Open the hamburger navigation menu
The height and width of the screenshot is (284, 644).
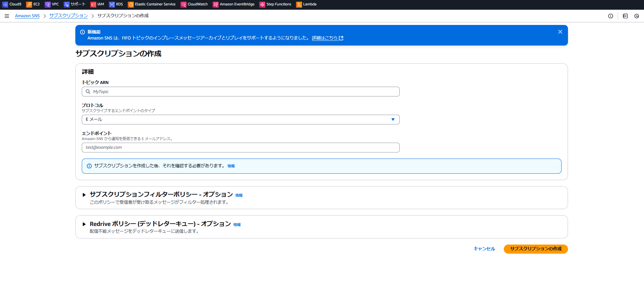pos(7,16)
